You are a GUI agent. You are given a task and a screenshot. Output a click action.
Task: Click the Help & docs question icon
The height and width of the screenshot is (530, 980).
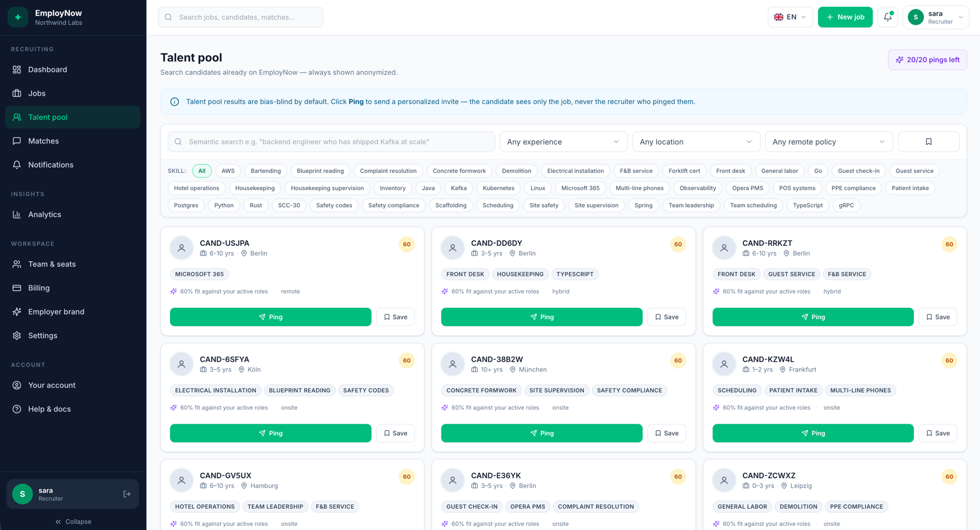[x=17, y=409]
